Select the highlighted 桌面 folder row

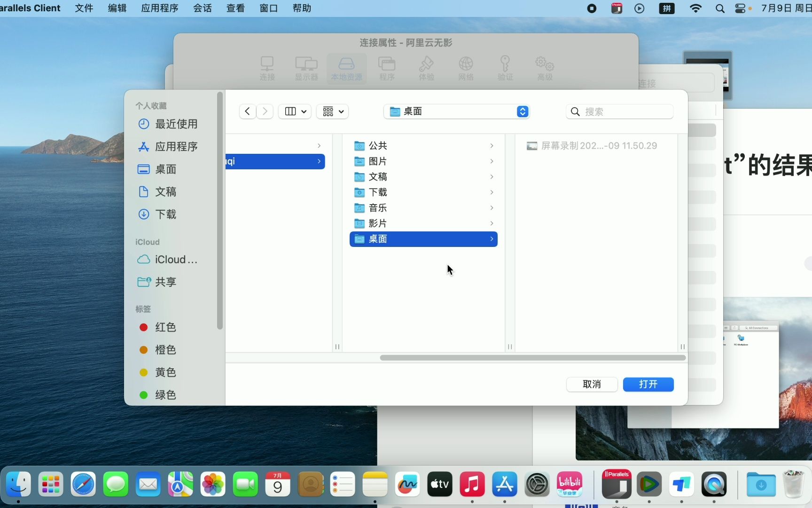pyautogui.click(x=423, y=239)
